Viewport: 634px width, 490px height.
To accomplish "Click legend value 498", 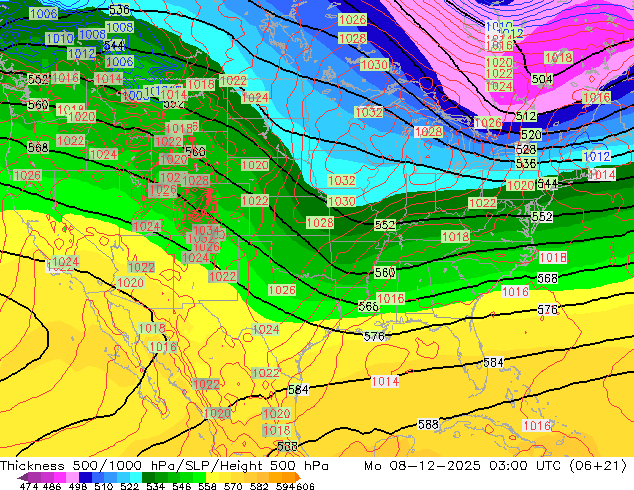I will pyautogui.click(x=78, y=486).
